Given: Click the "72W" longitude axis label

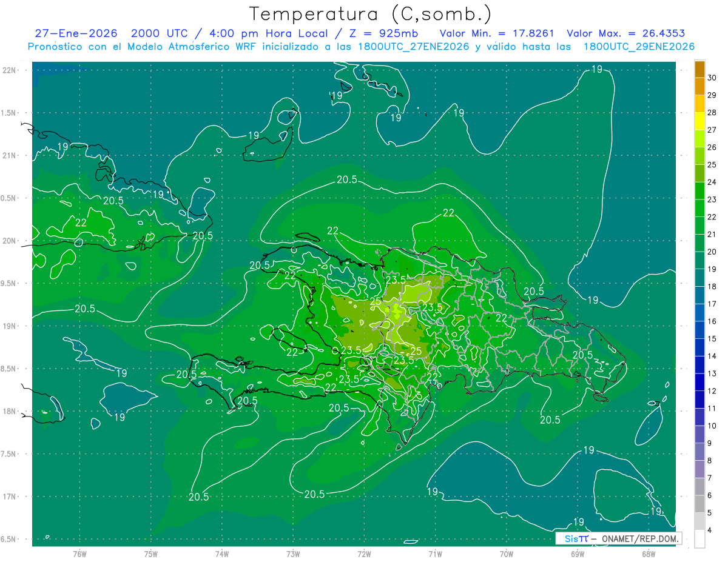Looking at the screenshot, I should 364,554.
